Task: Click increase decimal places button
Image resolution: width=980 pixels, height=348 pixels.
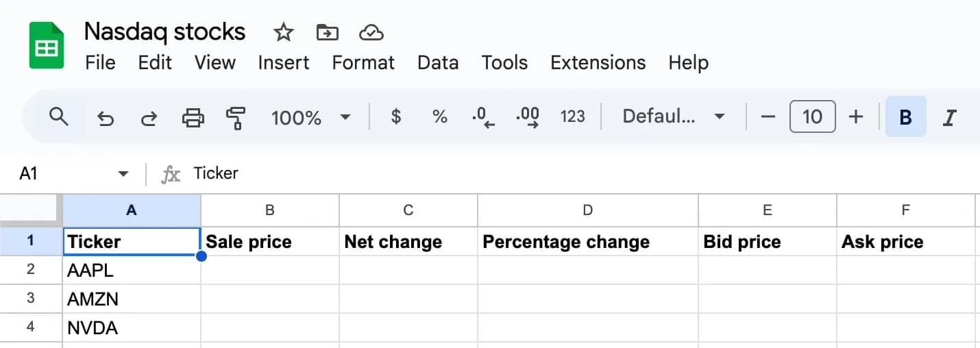Action: pos(528,117)
